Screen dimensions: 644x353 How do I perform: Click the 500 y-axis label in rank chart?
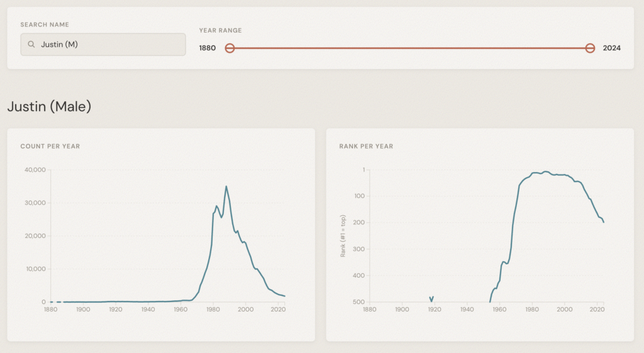tap(359, 302)
